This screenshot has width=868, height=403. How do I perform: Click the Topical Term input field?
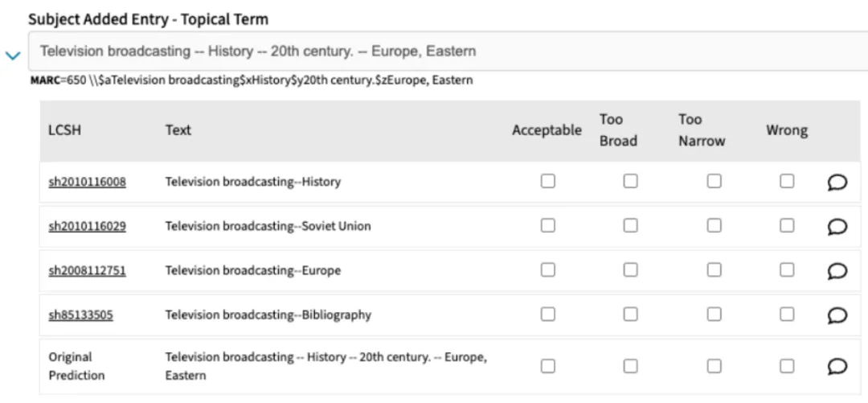click(x=448, y=51)
